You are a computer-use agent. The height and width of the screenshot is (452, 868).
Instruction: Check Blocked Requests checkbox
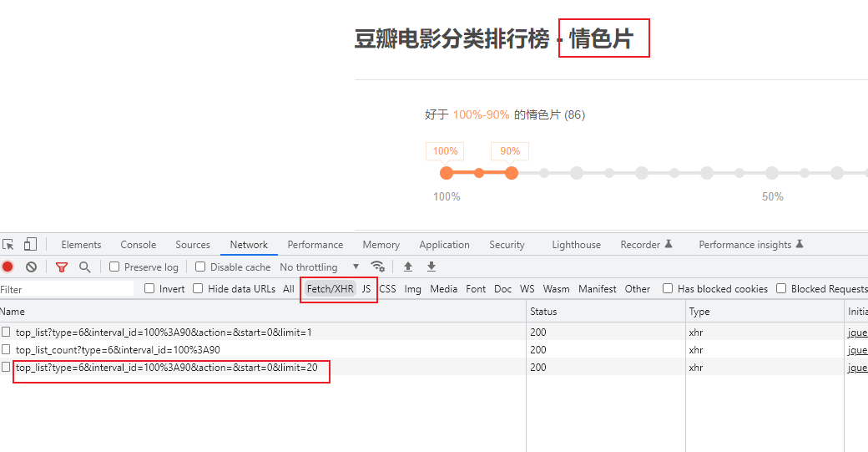[x=781, y=288]
